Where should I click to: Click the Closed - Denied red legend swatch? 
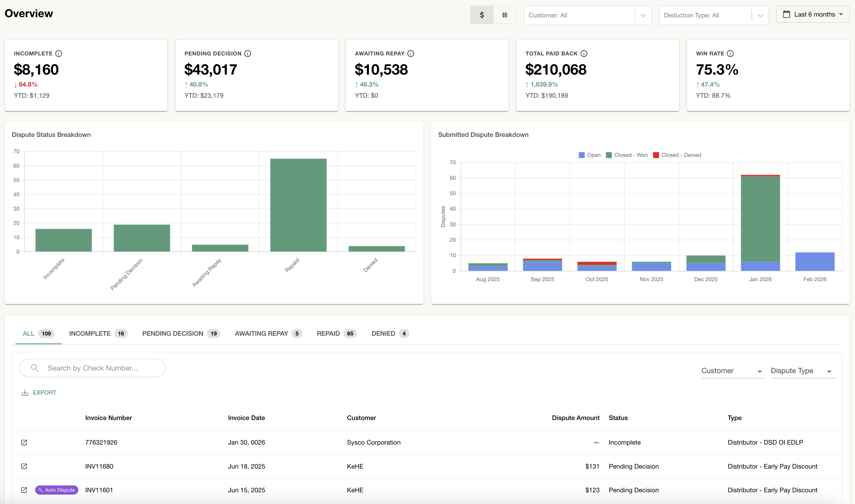656,155
